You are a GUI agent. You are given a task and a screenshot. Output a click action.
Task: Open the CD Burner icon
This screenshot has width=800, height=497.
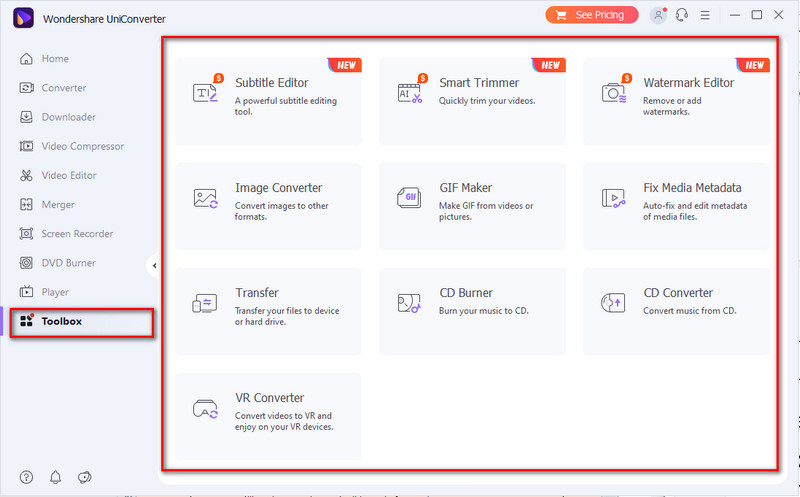(x=409, y=303)
